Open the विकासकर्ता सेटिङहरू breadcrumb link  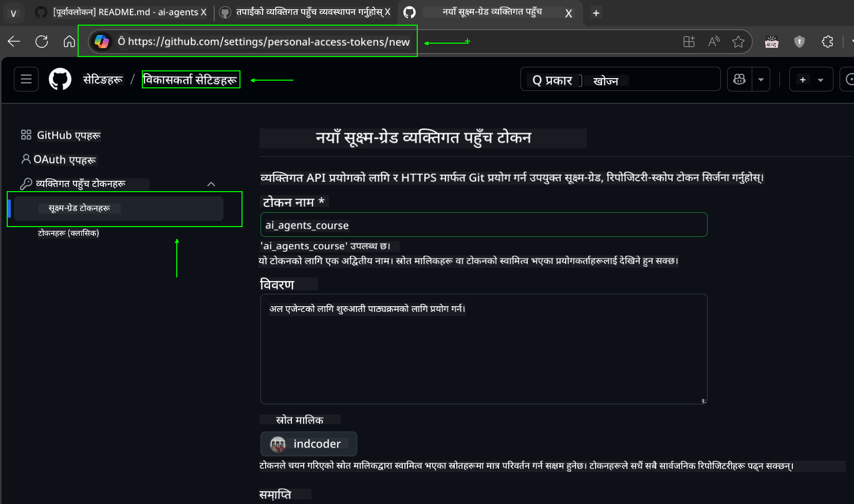click(x=191, y=80)
